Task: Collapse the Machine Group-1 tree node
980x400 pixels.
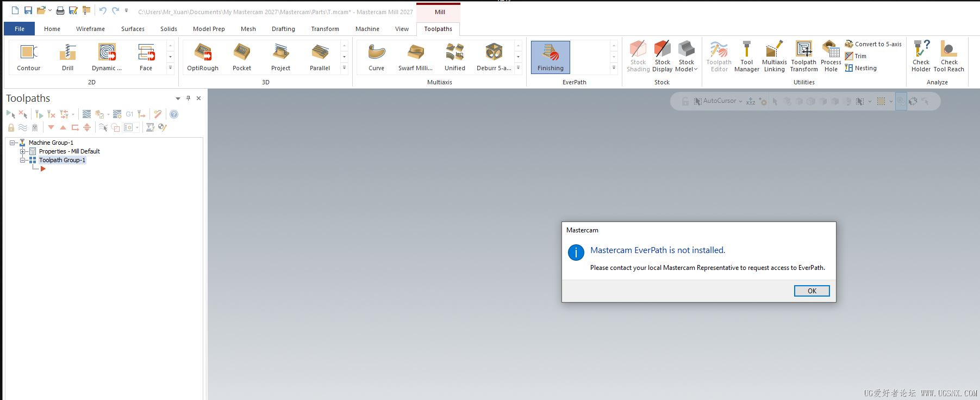Action: point(13,143)
